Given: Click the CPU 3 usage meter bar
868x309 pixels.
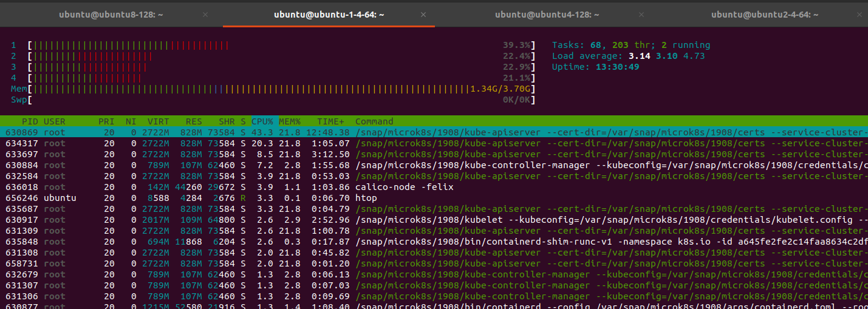Looking at the screenshot, I should pyautogui.click(x=282, y=67).
